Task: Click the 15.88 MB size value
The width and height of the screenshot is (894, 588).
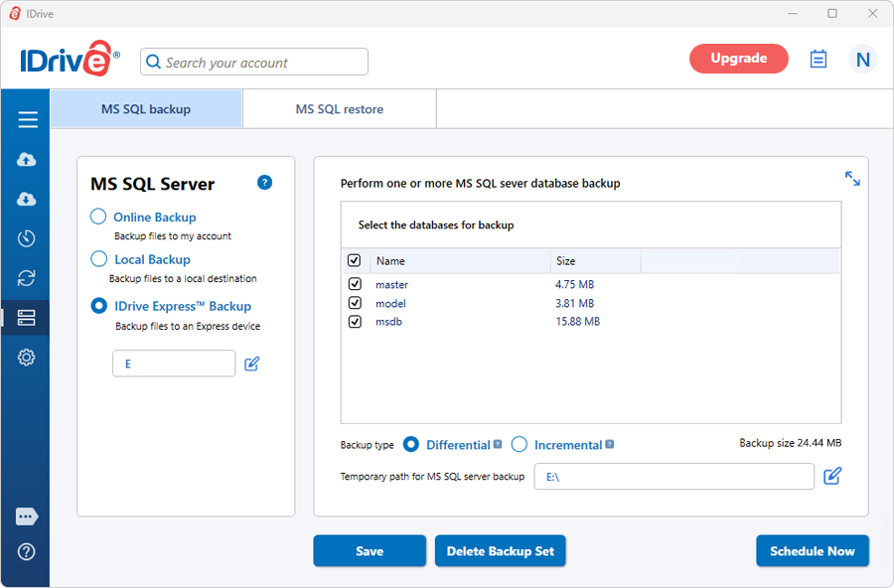Action: point(578,322)
